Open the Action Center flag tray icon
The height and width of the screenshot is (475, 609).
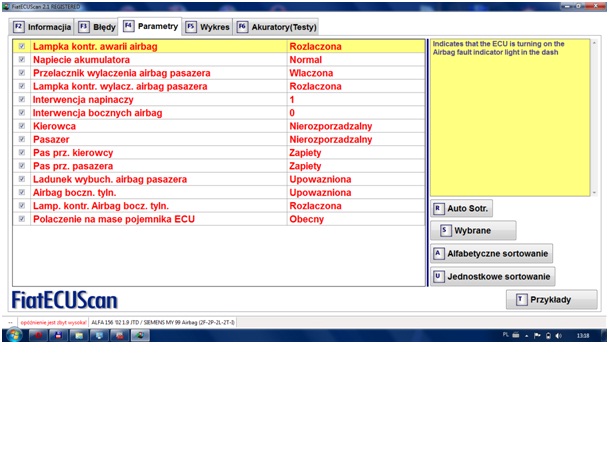[x=538, y=336]
